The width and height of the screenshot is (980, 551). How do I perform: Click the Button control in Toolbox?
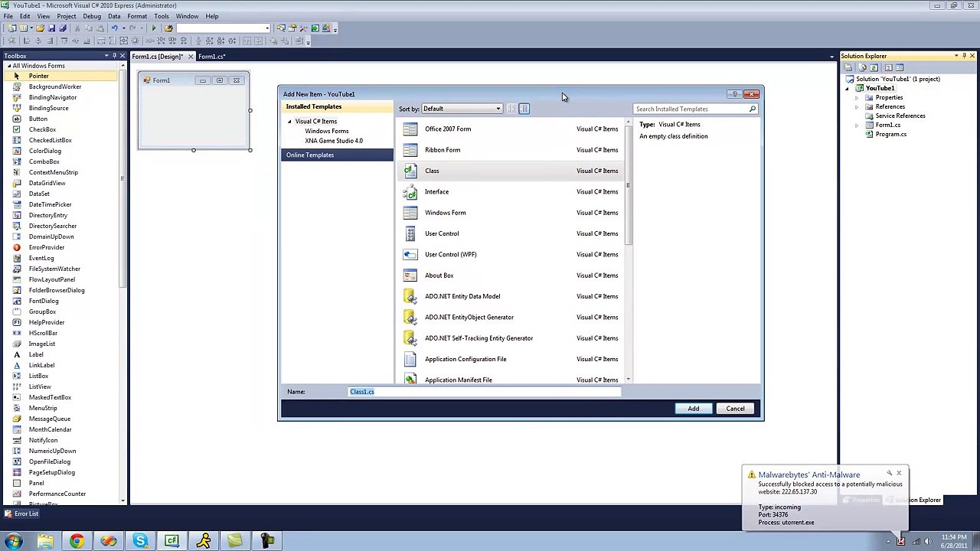click(38, 119)
